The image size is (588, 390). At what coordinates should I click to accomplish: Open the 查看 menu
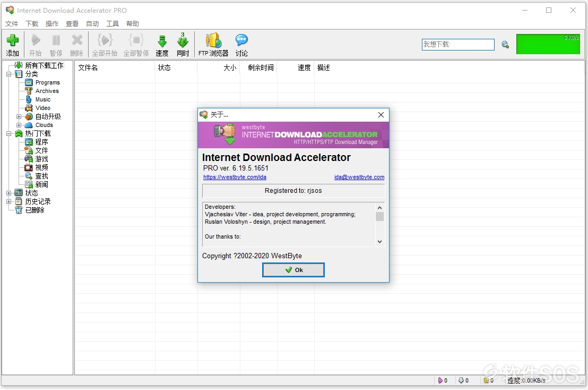click(x=72, y=24)
